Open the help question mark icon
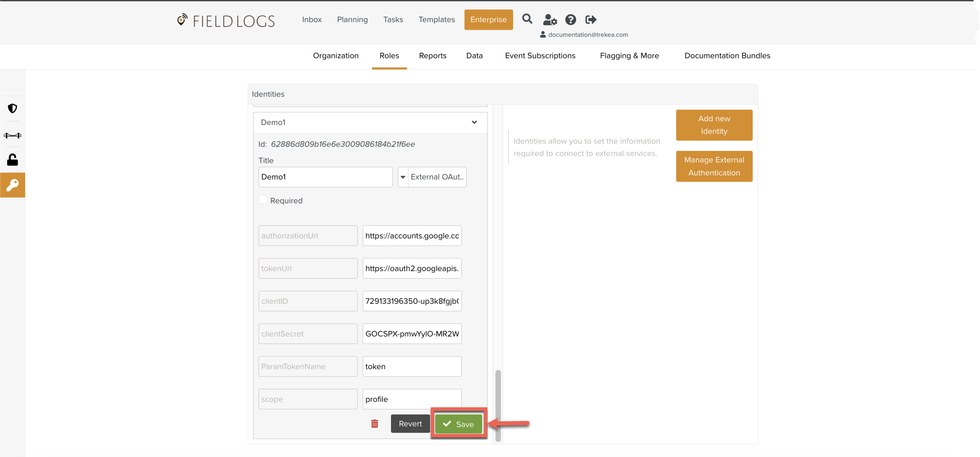980x457 pixels. tap(570, 20)
